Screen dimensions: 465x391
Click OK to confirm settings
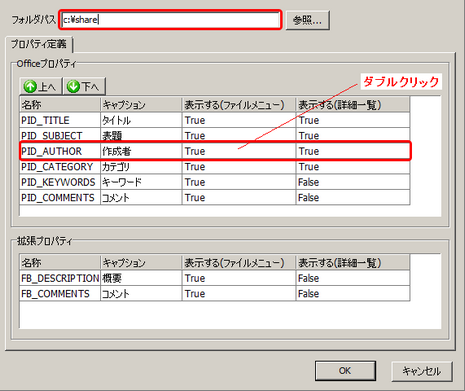345,371
